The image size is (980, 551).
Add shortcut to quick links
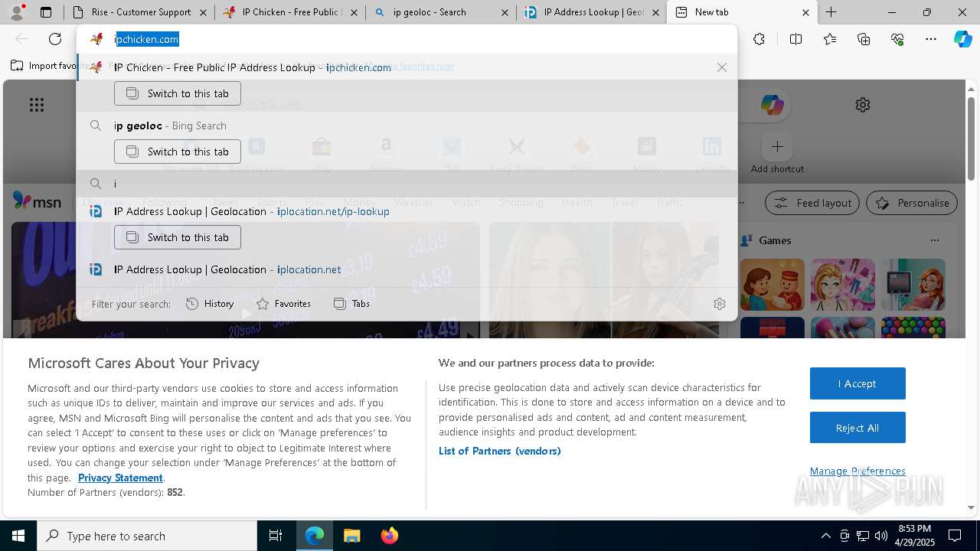point(777,153)
